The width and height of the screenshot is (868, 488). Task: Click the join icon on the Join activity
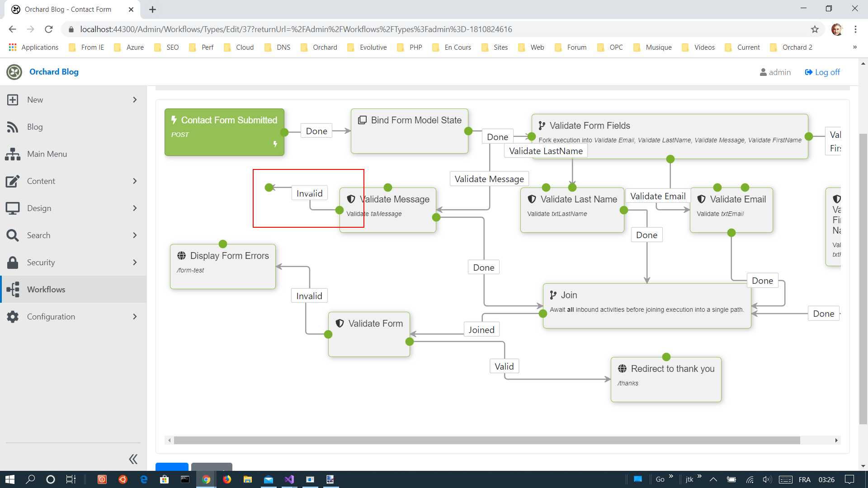pos(553,295)
